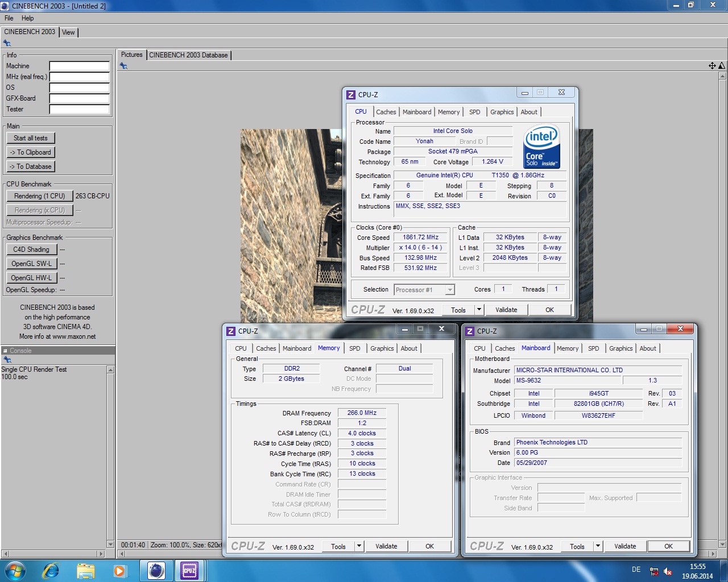Click console panel scrollbar up arrow
Viewport: 728px width, 582px height.
click(110, 370)
